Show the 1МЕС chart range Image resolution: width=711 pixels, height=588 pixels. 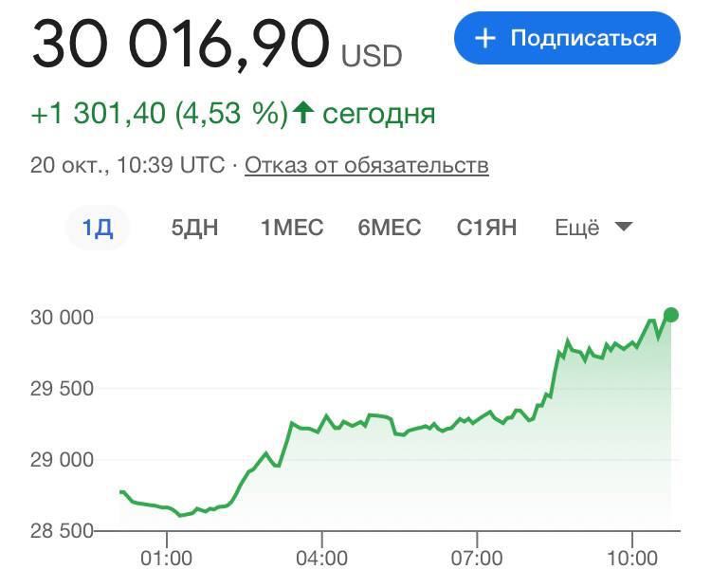point(292,228)
